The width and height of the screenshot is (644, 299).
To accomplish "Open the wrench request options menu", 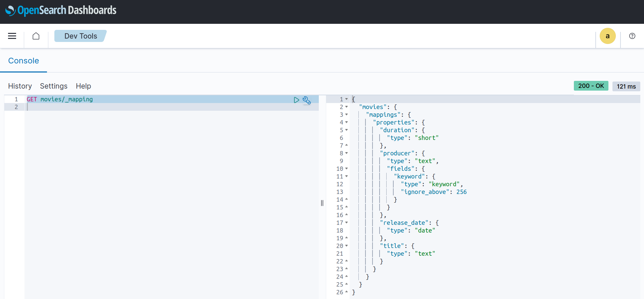I will tap(306, 100).
